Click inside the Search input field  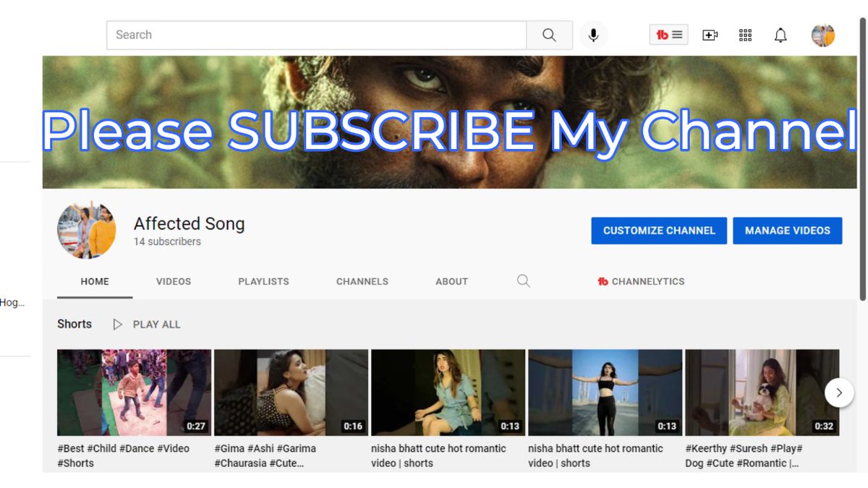pyautogui.click(x=316, y=35)
